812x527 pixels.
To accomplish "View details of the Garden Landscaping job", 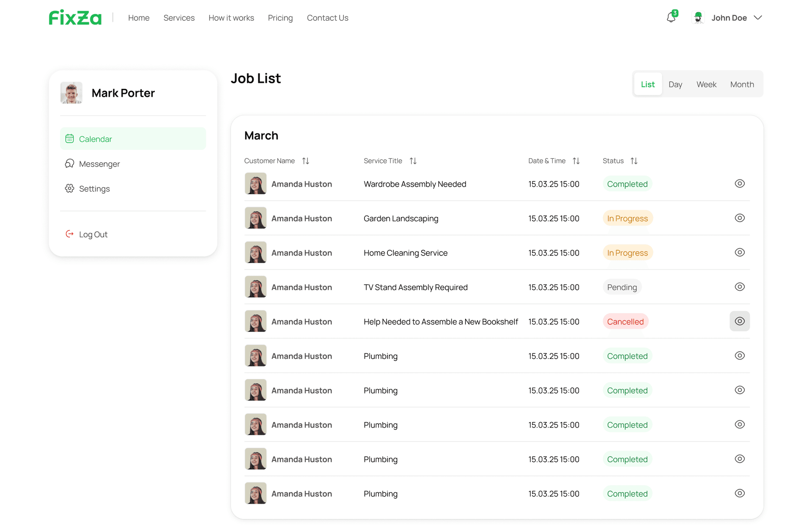I will click(x=740, y=218).
